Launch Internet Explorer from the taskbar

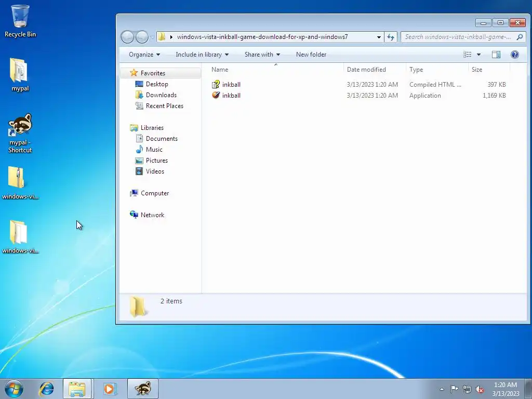pyautogui.click(x=46, y=389)
